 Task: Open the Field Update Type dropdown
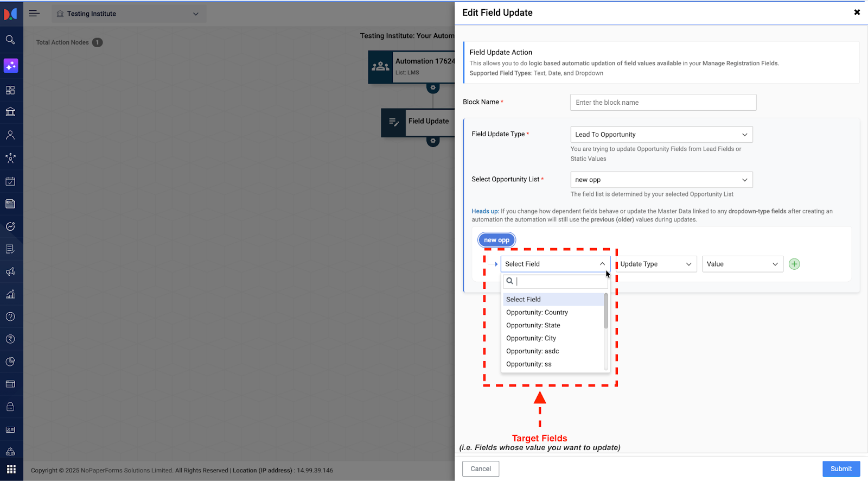pos(661,135)
